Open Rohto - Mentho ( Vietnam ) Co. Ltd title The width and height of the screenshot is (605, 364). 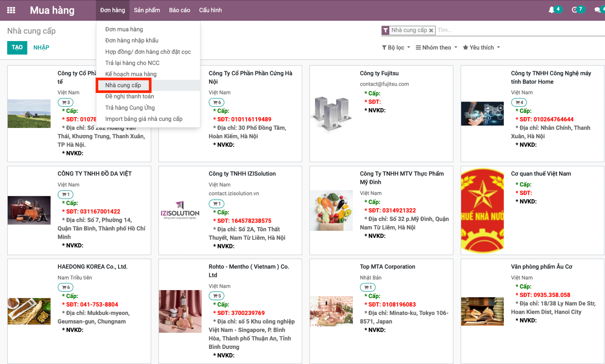tap(249, 271)
